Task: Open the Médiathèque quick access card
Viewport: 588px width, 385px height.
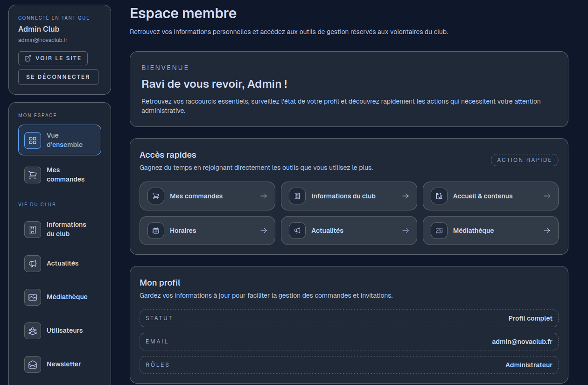Action: pos(490,231)
